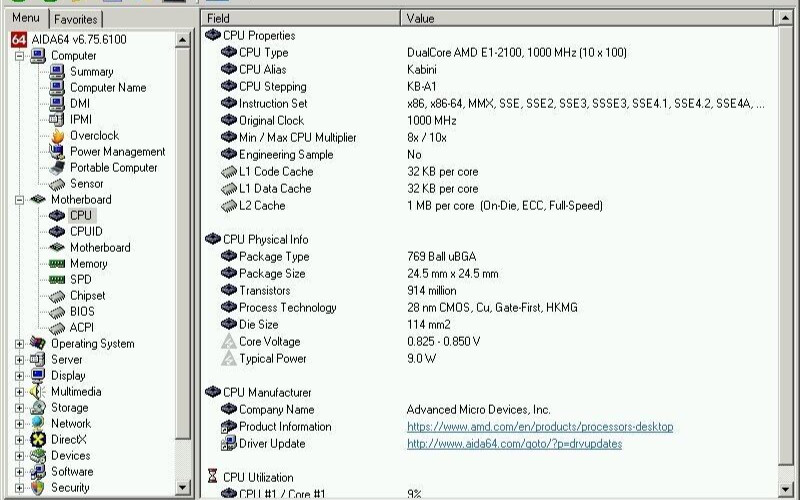Click the IPMI server icon
Viewport: 800px width, 500px height.
tap(57, 119)
